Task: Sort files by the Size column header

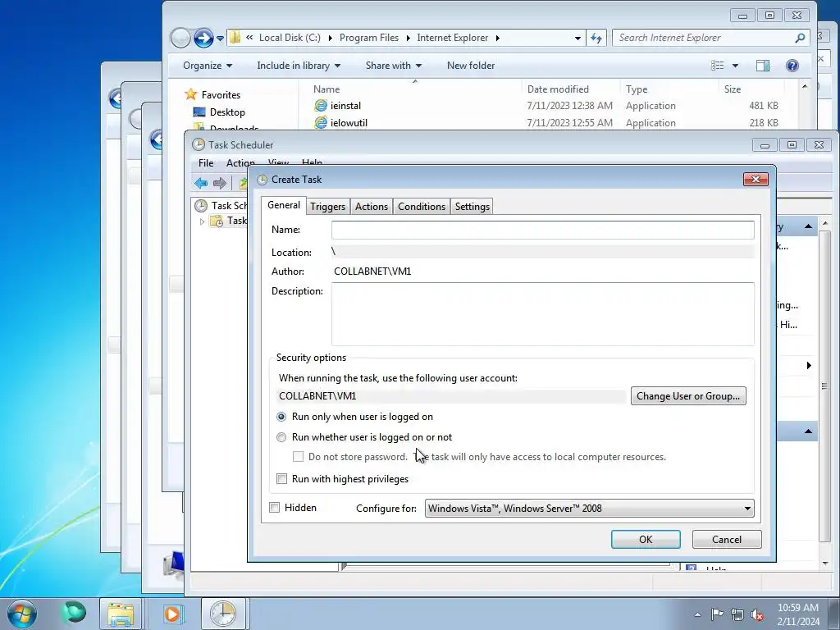Action: (733, 89)
